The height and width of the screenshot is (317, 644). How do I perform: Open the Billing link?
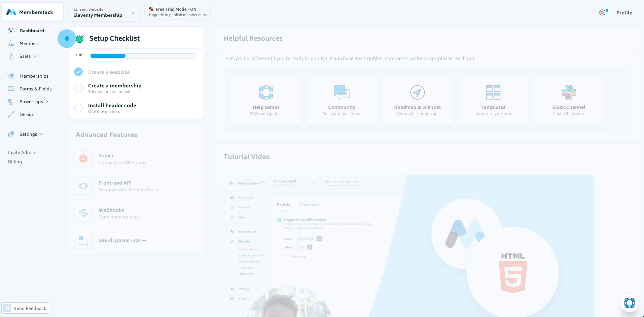tap(15, 162)
